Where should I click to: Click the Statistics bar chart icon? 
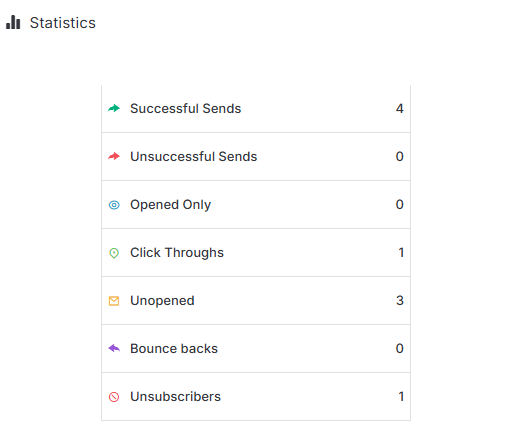13,22
